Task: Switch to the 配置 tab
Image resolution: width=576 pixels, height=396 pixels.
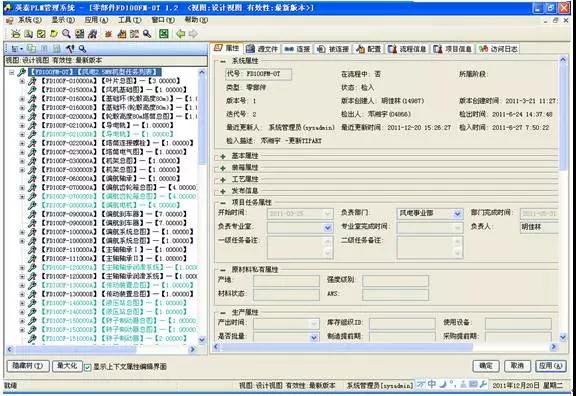Action: click(368, 48)
